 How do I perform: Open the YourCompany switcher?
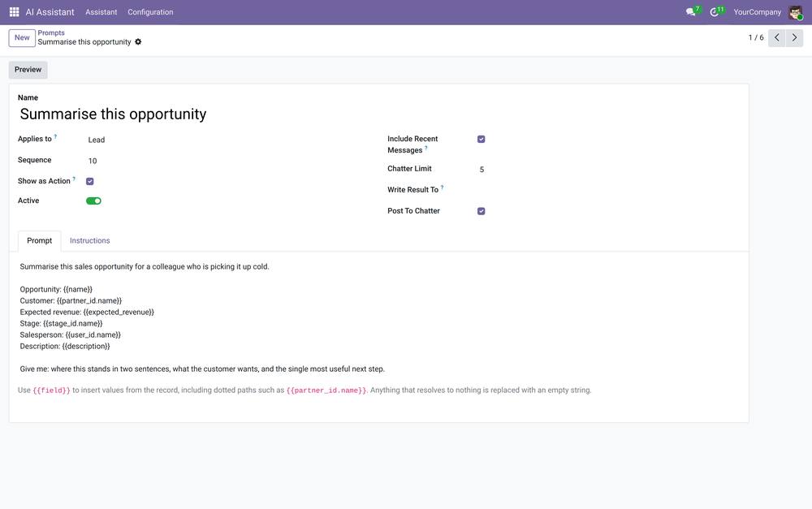tap(757, 12)
